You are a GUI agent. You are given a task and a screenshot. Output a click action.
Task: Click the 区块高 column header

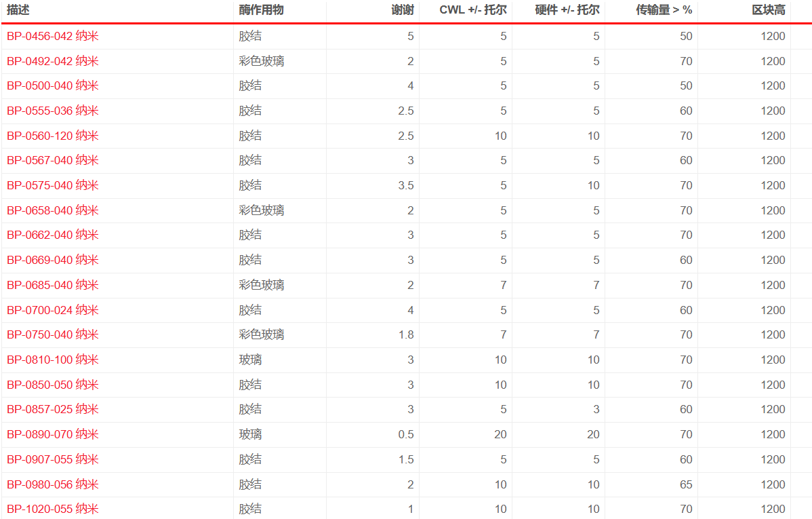click(x=769, y=10)
